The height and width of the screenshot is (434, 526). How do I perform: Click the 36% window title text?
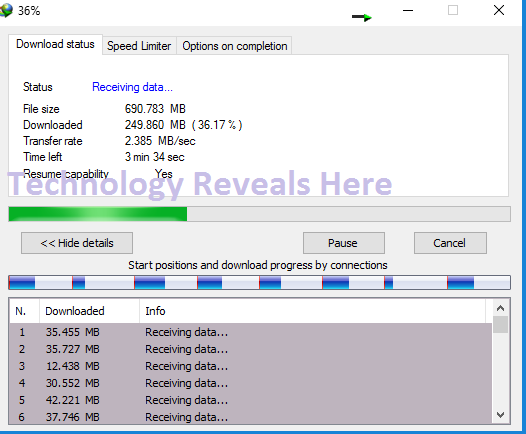(29, 11)
